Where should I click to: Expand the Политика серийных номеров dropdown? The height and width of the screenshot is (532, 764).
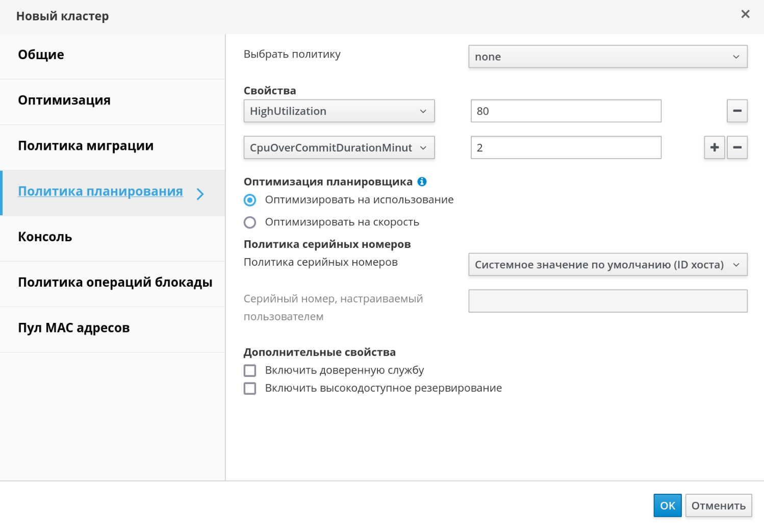tap(607, 265)
